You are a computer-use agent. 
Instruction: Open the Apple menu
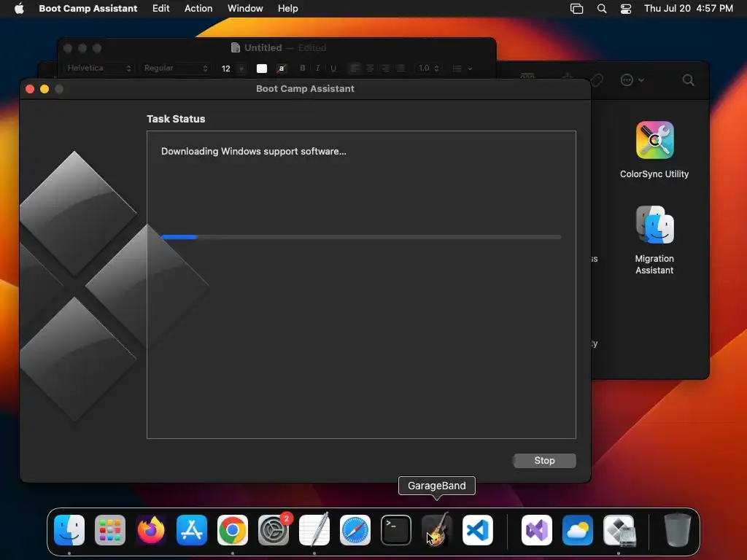click(x=19, y=8)
